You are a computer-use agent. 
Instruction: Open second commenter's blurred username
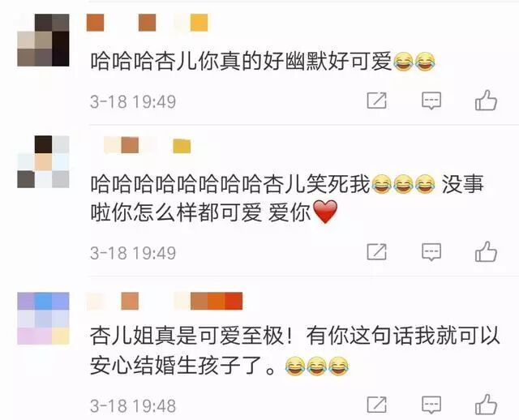click(x=148, y=146)
